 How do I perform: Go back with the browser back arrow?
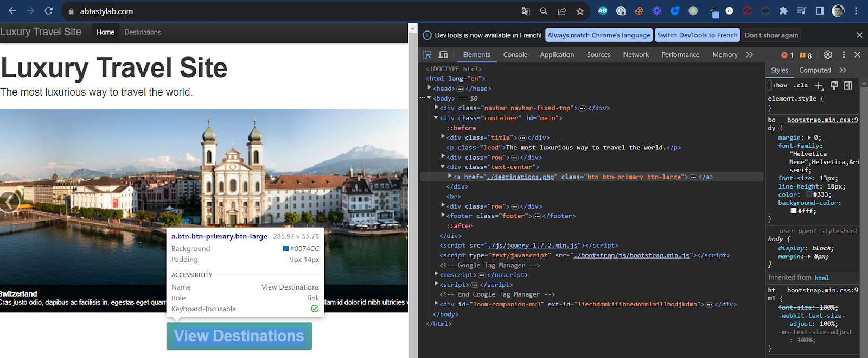coord(12,11)
